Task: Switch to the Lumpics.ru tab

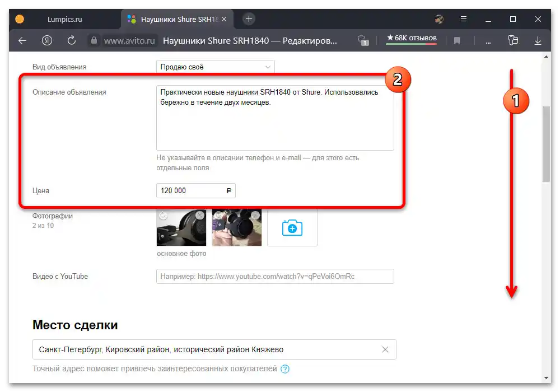Action: pos(64,19)
